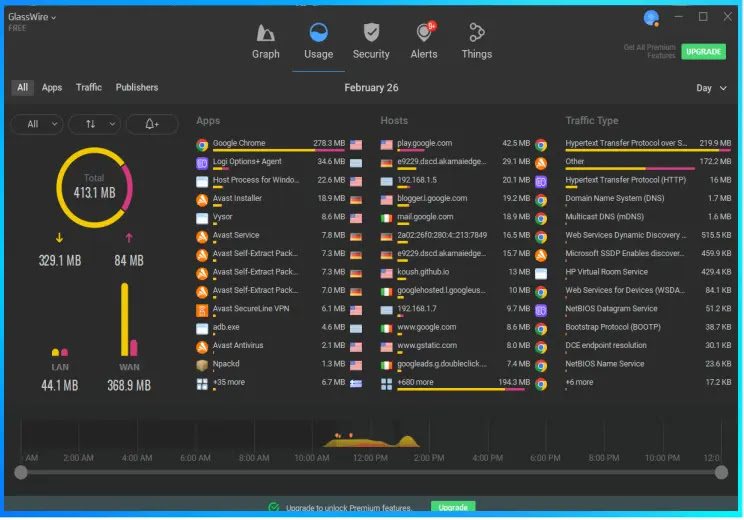The image size is (744, 520).
Task: Switch to the Publishers tab
Action: [137, 87]
